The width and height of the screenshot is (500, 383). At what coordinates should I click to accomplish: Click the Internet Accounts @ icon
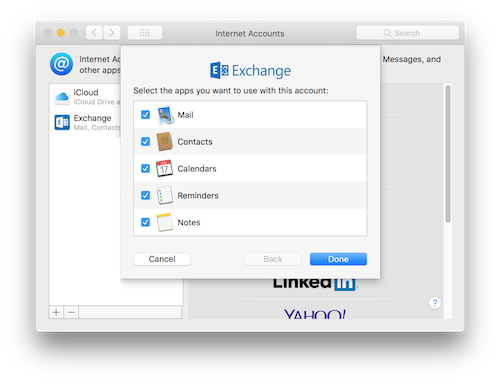tap(61, 64)
